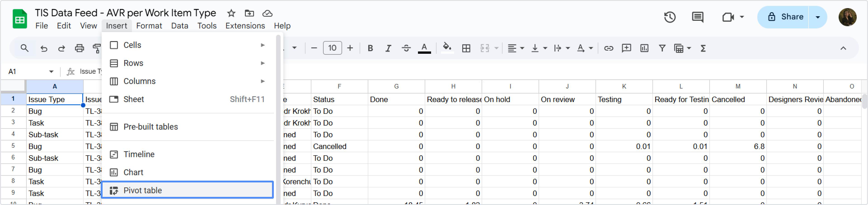Toggle strikethrough formatting
The height and width of the screenshot is (205, 868).
406,49
